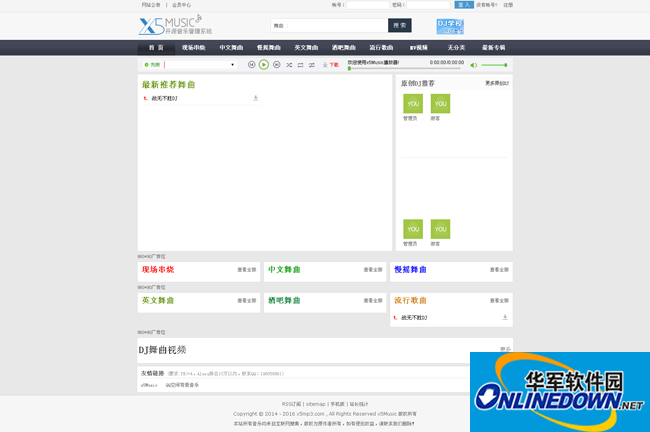Click RSS订阅 footer link

pyautogui.click(x=291, y=404)
